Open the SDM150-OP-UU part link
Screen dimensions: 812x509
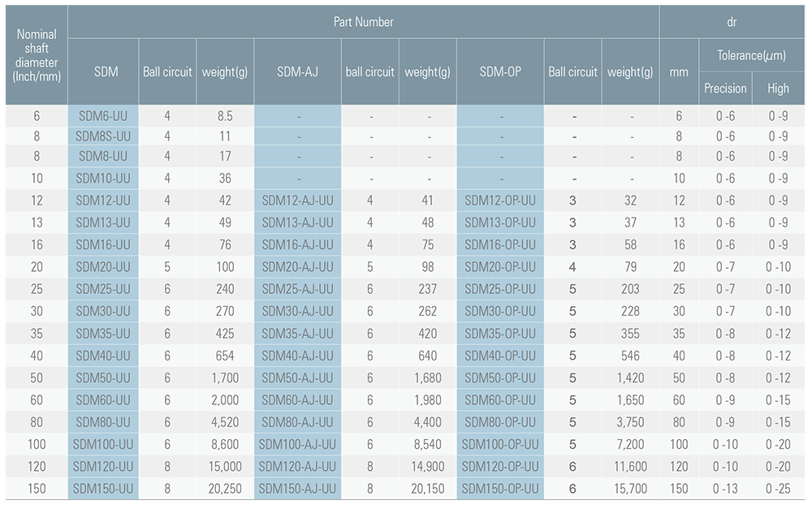coord(500,489)
